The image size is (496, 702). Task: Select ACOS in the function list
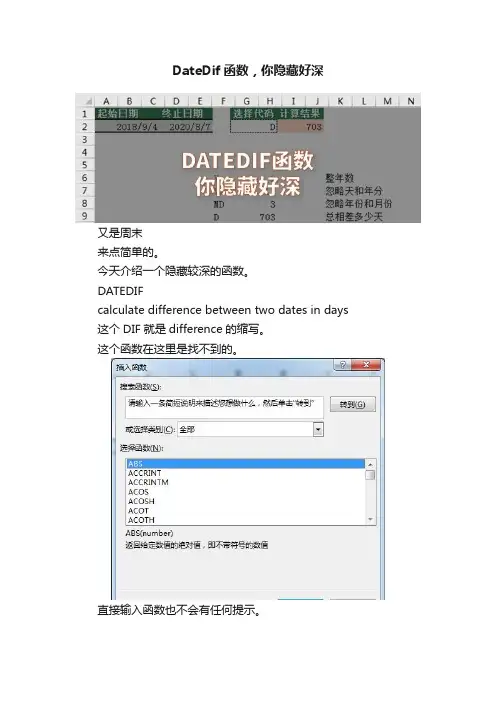click(x=245, y=492)
